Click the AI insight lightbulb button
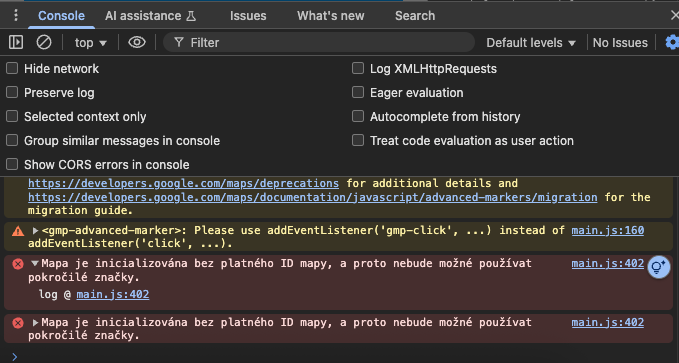This screenshot has height=363, width=679. click(659, 267)
